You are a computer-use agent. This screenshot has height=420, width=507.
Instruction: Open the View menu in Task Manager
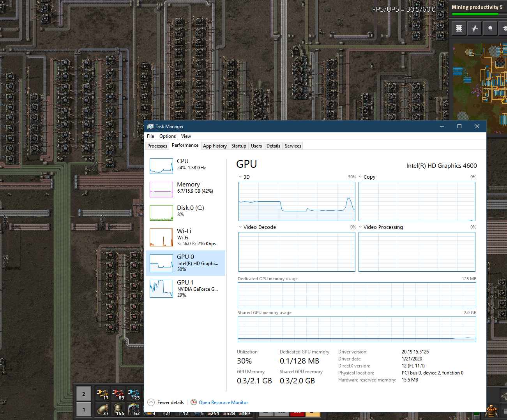(186, 136)
